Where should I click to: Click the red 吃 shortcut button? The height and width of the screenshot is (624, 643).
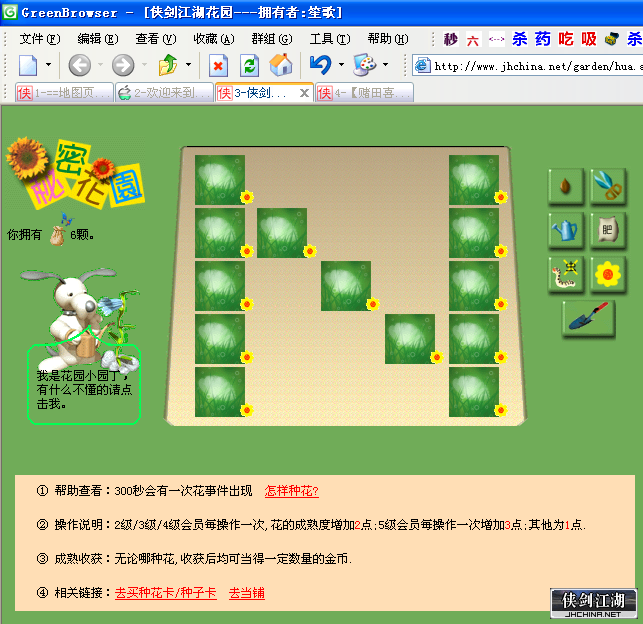[565, 39]
